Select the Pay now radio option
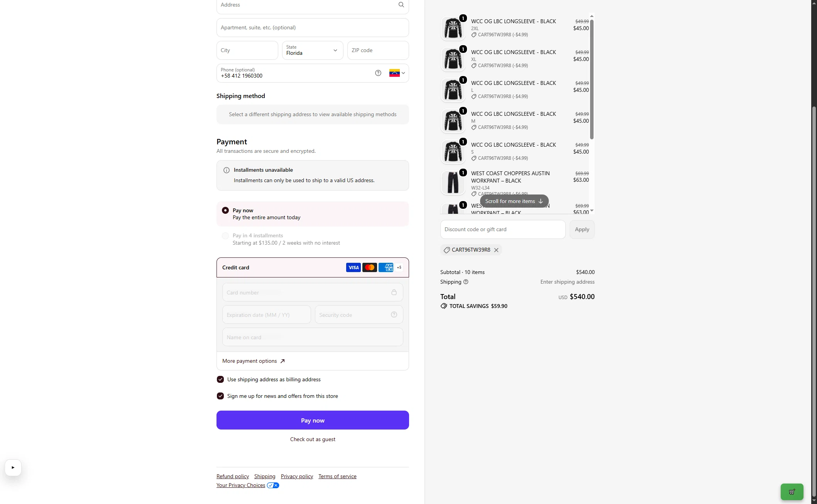Image resolution: width=817 pixels, height=504 pixels. click(x=225, y=210)
